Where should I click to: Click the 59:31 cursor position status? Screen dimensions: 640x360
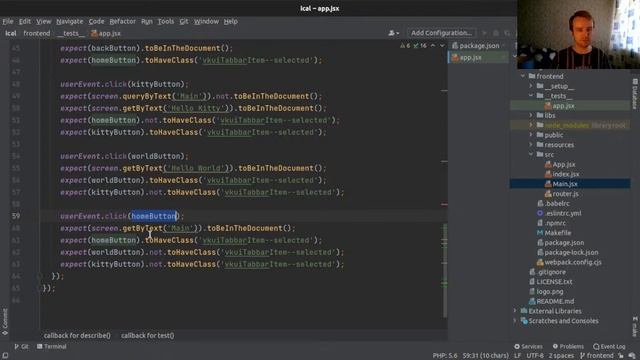click(x=485, y=356)
